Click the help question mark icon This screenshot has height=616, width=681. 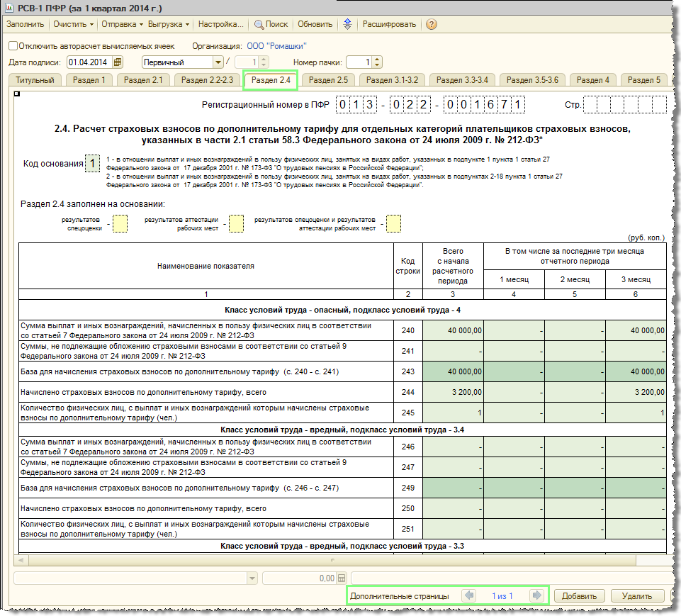(x=431, y=24)
